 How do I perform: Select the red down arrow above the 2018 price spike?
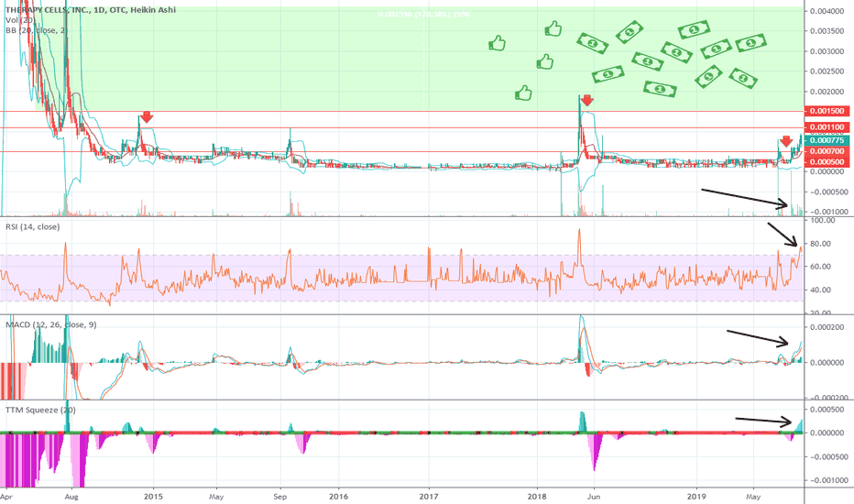coord(586,100)
